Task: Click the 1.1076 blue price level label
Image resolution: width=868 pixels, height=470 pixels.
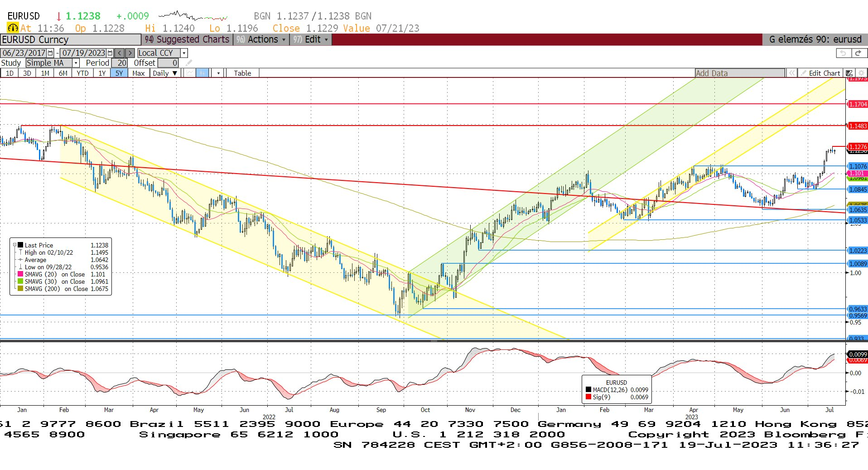Action: (857, 166)
